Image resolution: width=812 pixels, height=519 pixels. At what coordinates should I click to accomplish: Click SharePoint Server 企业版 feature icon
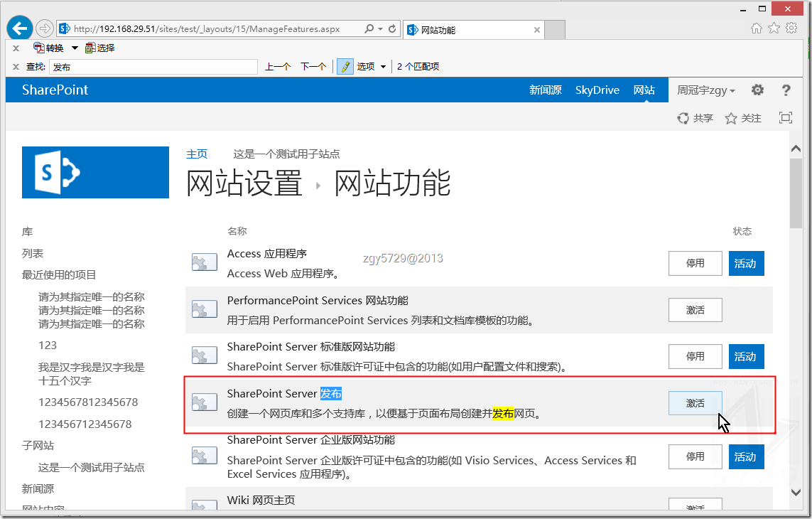pos(204,455)
